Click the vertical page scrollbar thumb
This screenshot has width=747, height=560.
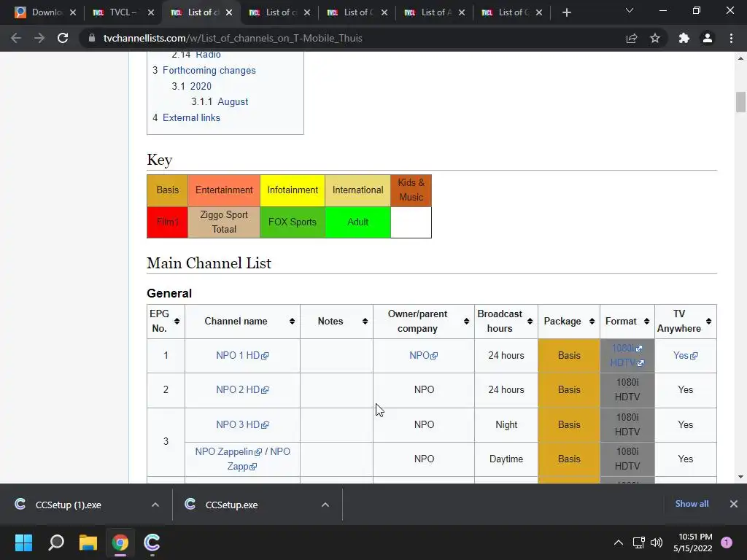click(x=740, y=102)
